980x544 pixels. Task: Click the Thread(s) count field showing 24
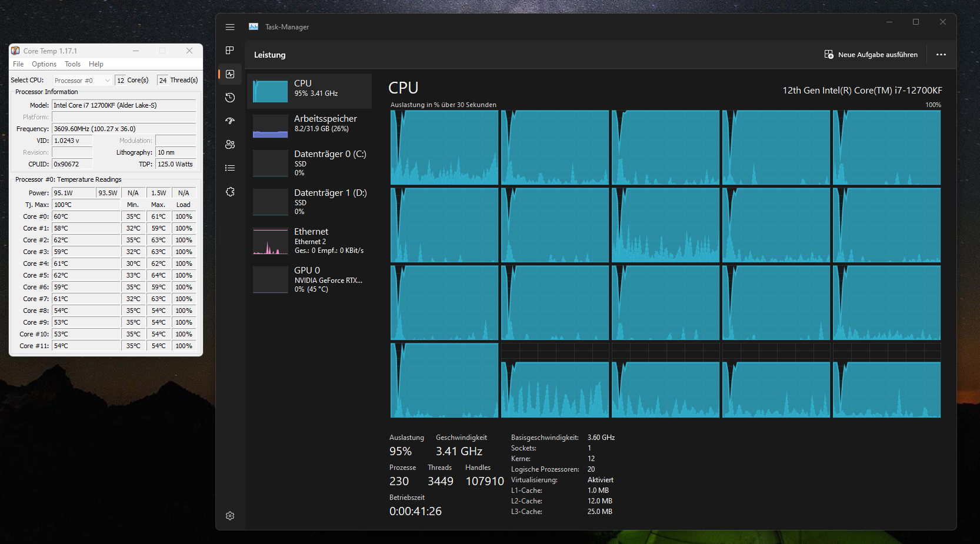click(x=163, y=81)
